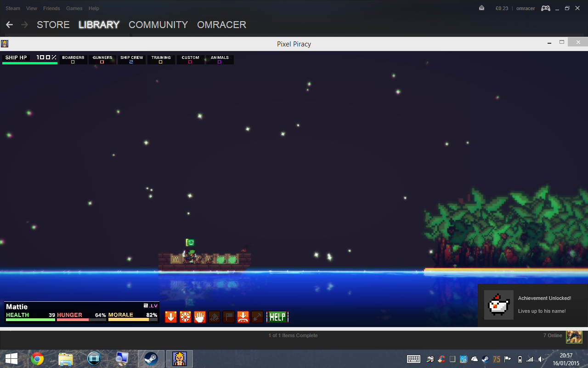Click the '1 of 1 Items Complete' status

[293, 335]
